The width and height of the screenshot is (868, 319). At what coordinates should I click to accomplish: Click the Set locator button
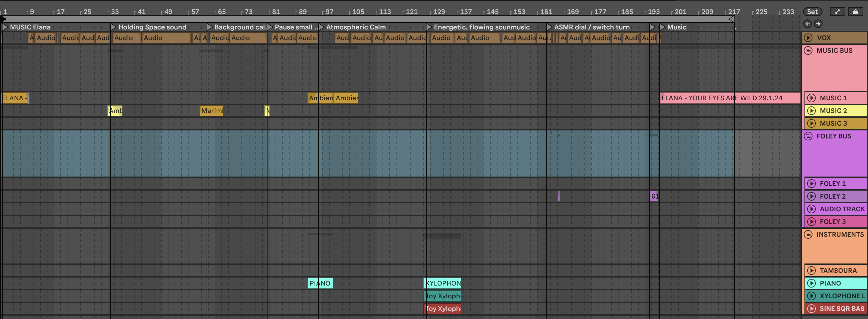pyautogui.click(x=812, y=12)
